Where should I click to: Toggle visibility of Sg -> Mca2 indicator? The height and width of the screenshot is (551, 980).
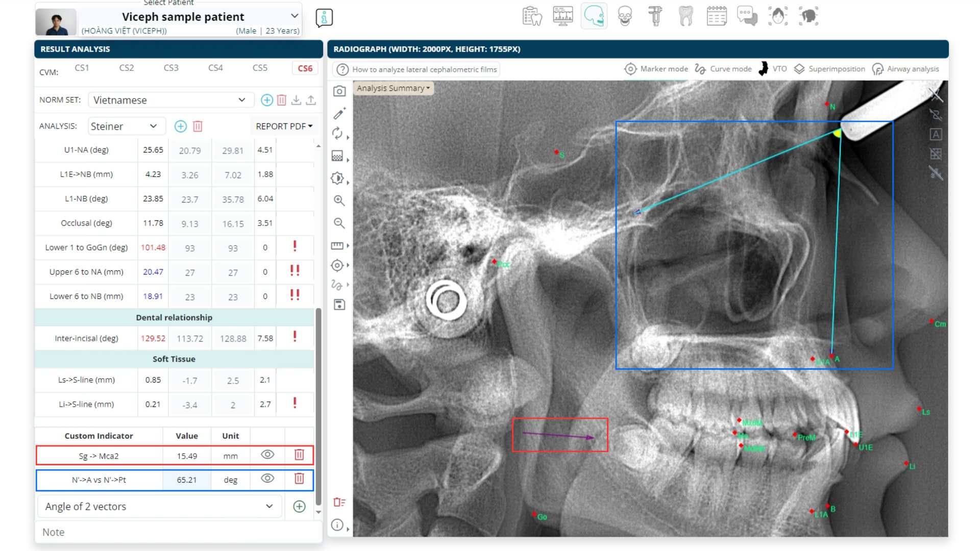coord(267,455)
